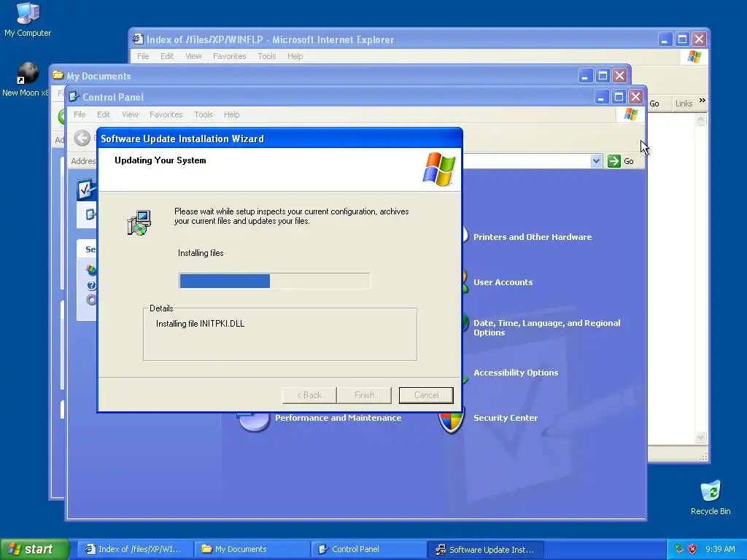This screenshot has width=747, height=560.
Task: Open Accessibility Options category
Action: [516, 373]
